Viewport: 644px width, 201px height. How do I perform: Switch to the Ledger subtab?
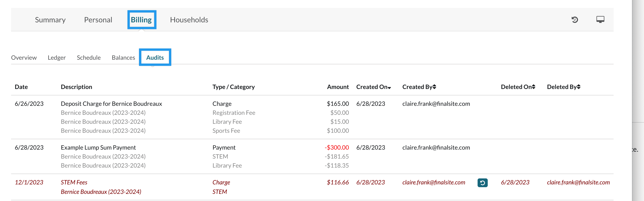[x=56, y=58]
